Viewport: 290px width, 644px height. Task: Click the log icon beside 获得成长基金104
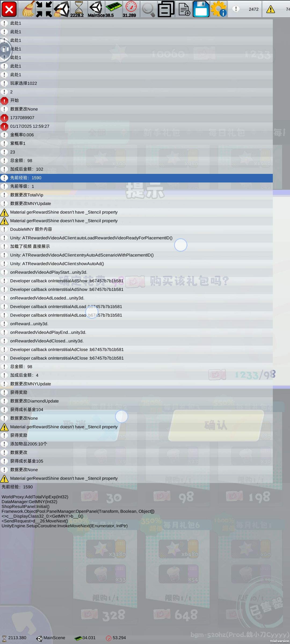tap(4, 410)
